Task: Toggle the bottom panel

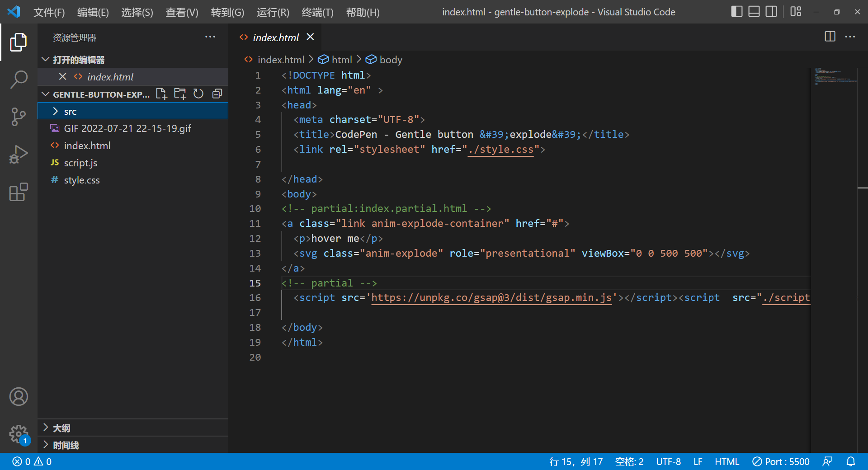Action: tap(754, 12)
